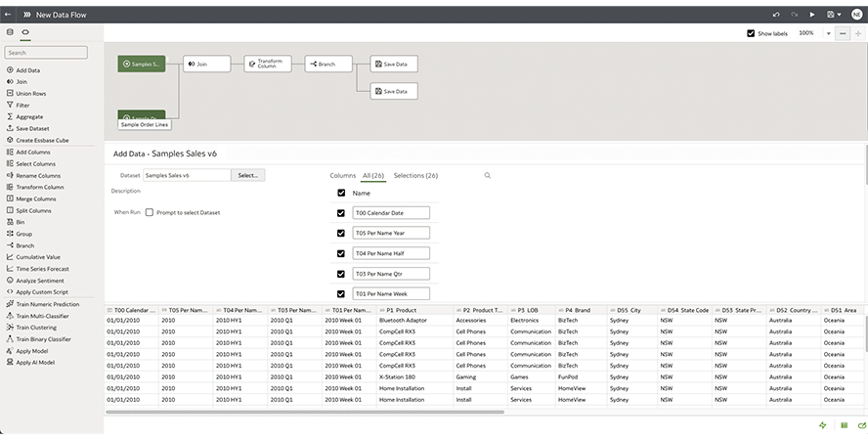Image resolution: width=868 pixels, height=440 pixels.
Task: Go back using the top-left arrow
Action: 9,15
